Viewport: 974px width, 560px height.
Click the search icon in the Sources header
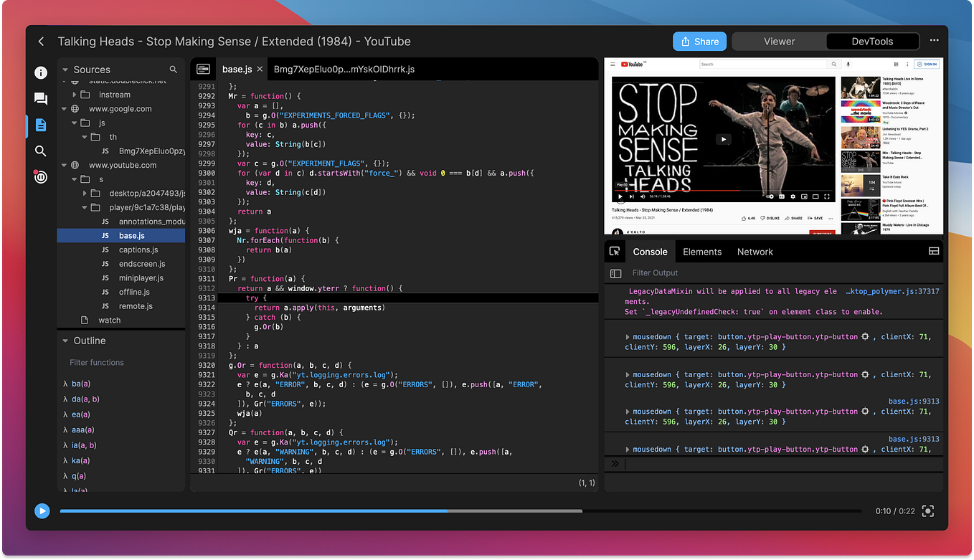click(172, 70)
